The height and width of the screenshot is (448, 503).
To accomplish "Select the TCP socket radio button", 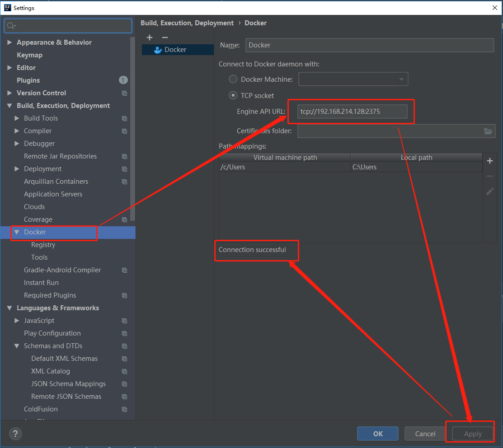I will point(233,95).
